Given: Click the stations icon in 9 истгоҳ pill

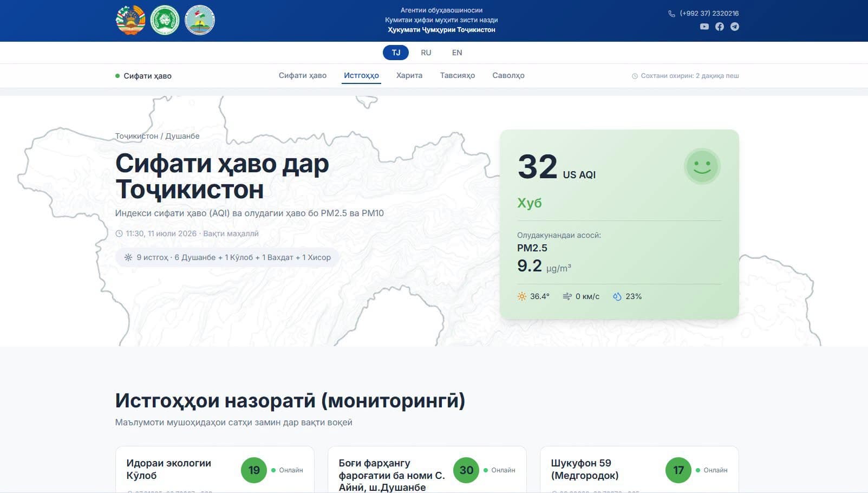Looking at the screenshot, I should click(x=128, y=257).
